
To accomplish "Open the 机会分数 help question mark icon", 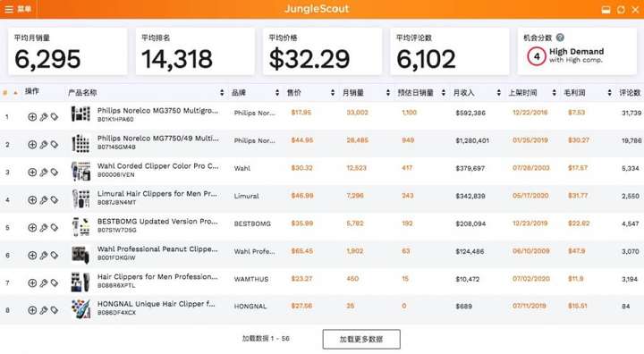I will coord(560,38).
